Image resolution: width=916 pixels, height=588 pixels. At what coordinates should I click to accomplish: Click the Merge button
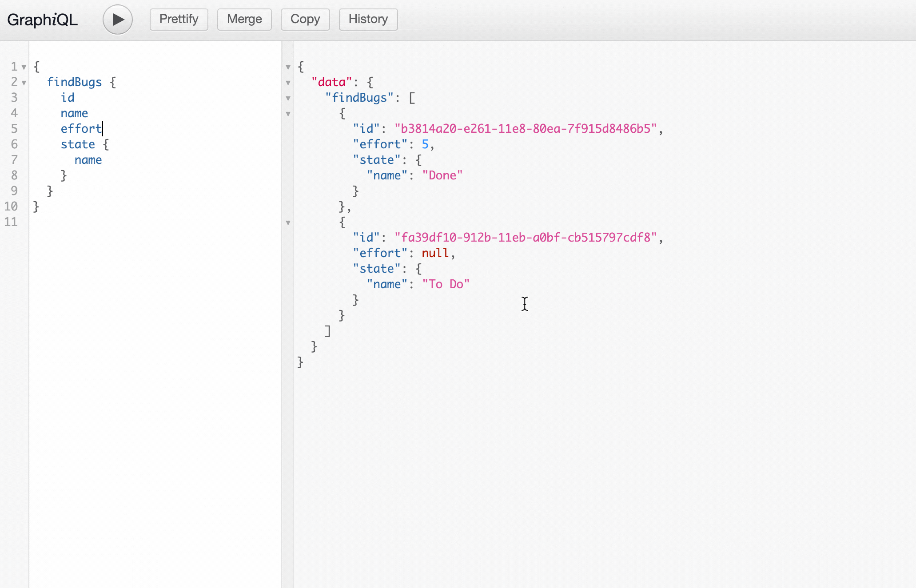click(244, 19)
